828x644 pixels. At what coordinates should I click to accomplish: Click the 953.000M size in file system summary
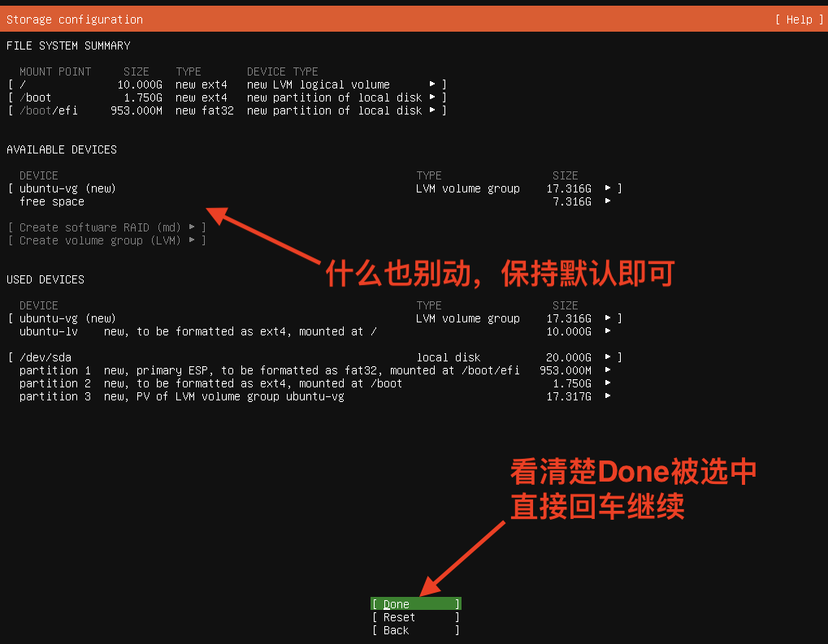137,110
